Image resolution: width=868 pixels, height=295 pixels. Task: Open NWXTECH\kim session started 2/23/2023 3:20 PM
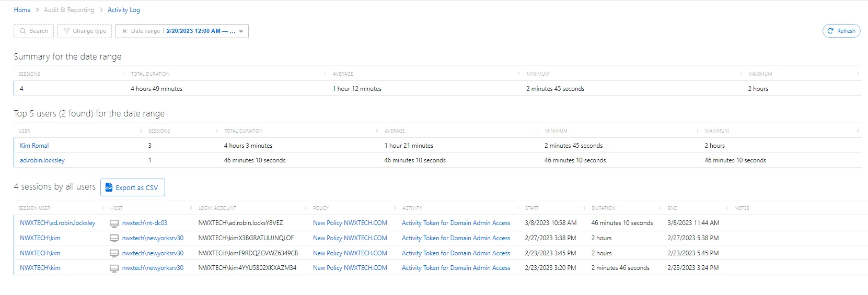click(40, 268)
